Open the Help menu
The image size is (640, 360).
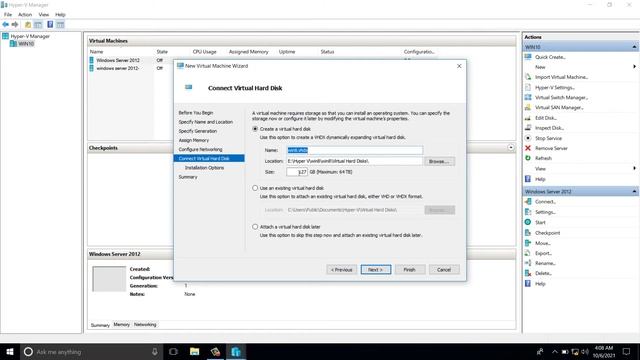click(60, 14)
